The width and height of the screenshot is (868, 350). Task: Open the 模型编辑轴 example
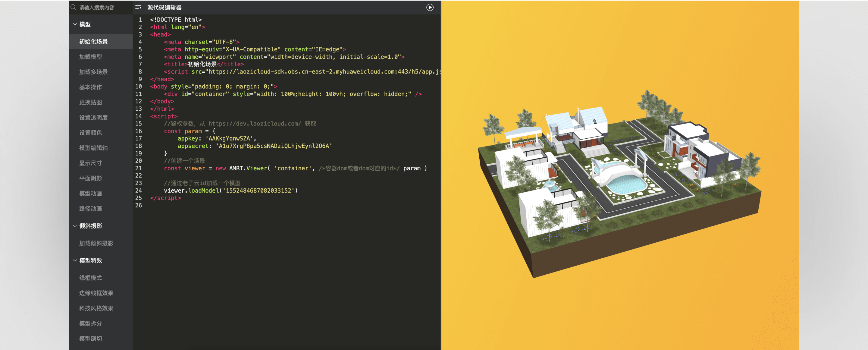pyautogui.click(x=93, y=148)
